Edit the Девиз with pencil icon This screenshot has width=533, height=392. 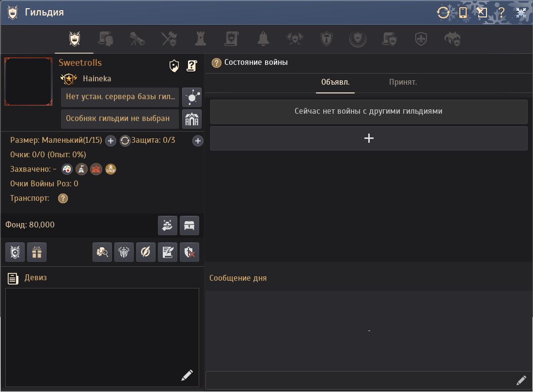(x=187, y=375)
